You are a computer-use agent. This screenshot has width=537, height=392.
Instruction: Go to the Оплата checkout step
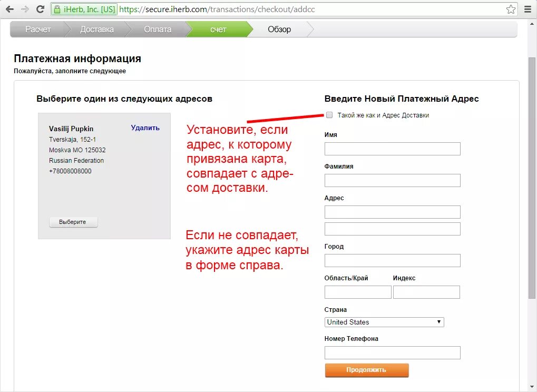[x=158, y=30]
